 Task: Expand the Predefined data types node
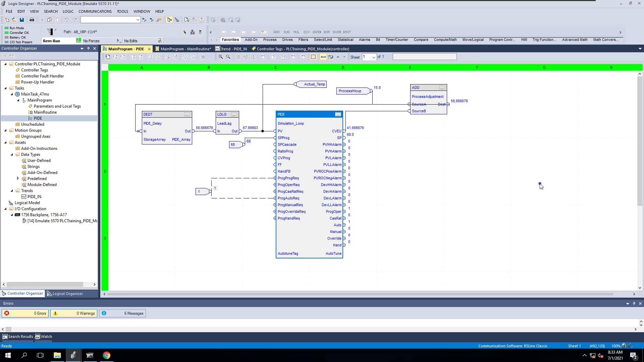coord(18,178)
